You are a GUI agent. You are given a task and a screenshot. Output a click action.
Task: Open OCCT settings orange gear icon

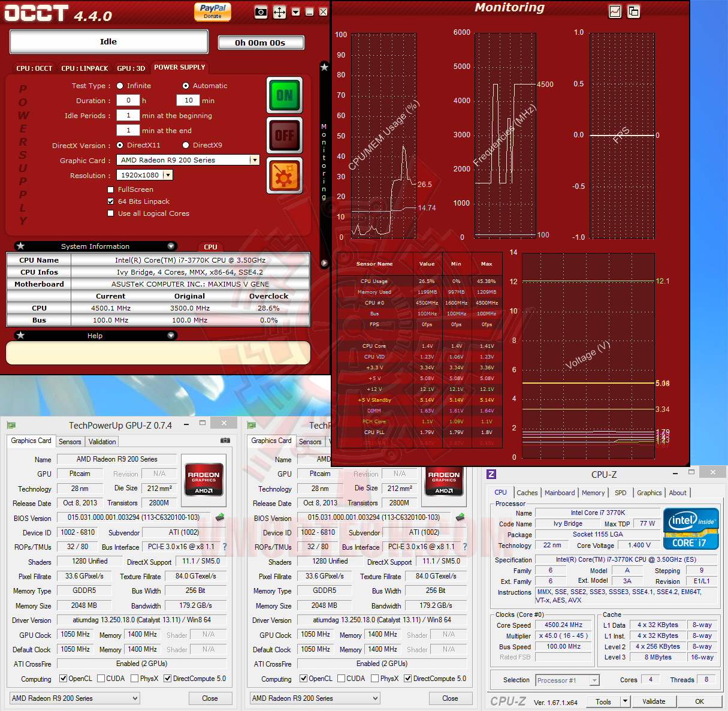[x=285, y=176]
